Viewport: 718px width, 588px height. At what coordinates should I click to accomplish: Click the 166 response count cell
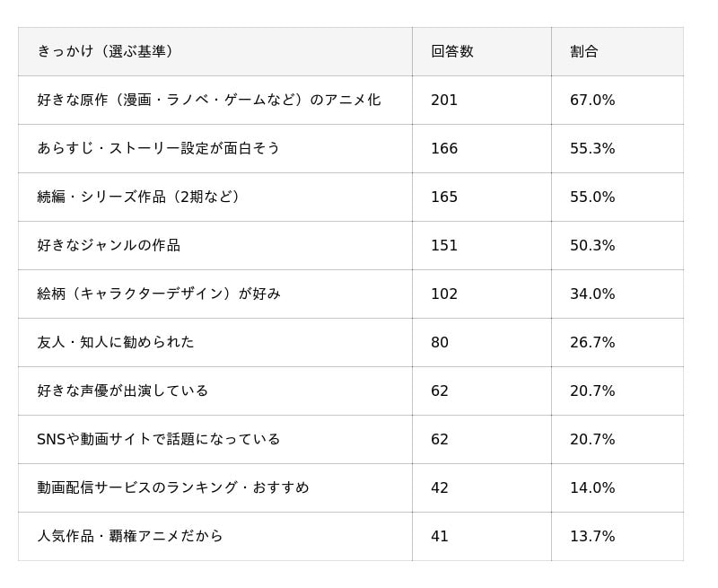point(444,148)
